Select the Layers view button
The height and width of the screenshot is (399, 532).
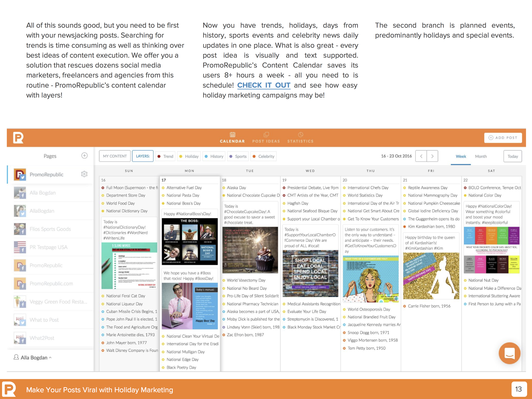click(x=143, y=156)
